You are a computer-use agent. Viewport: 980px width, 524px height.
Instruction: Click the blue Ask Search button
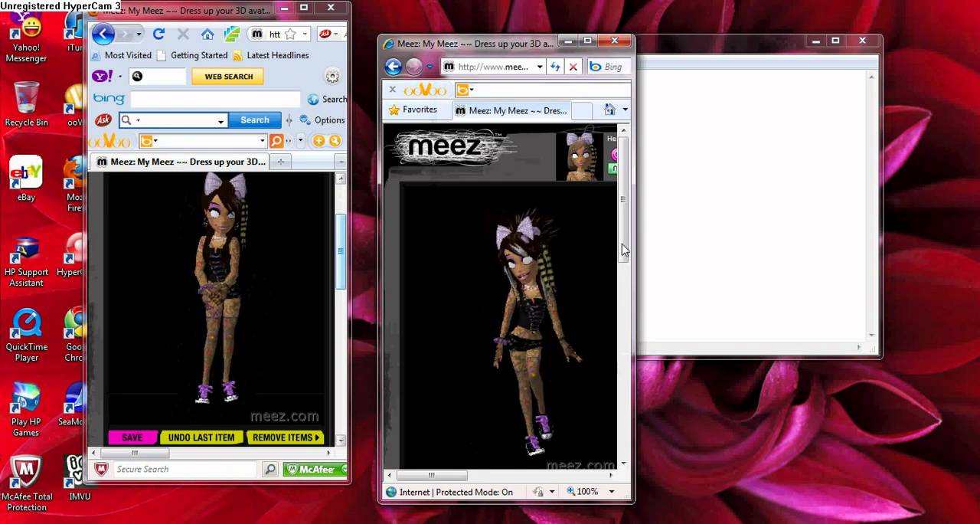click(x=255, y=120)
